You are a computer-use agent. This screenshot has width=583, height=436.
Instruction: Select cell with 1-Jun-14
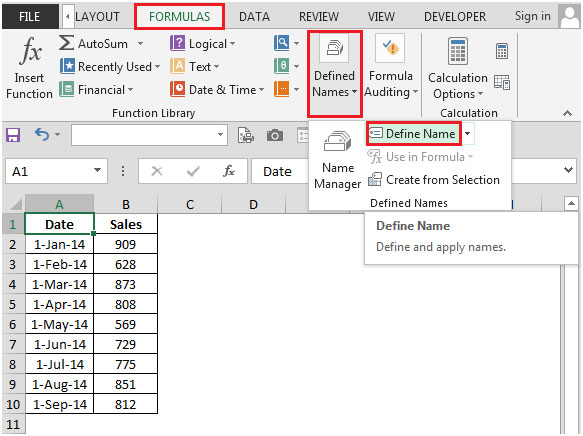(59, 344)
